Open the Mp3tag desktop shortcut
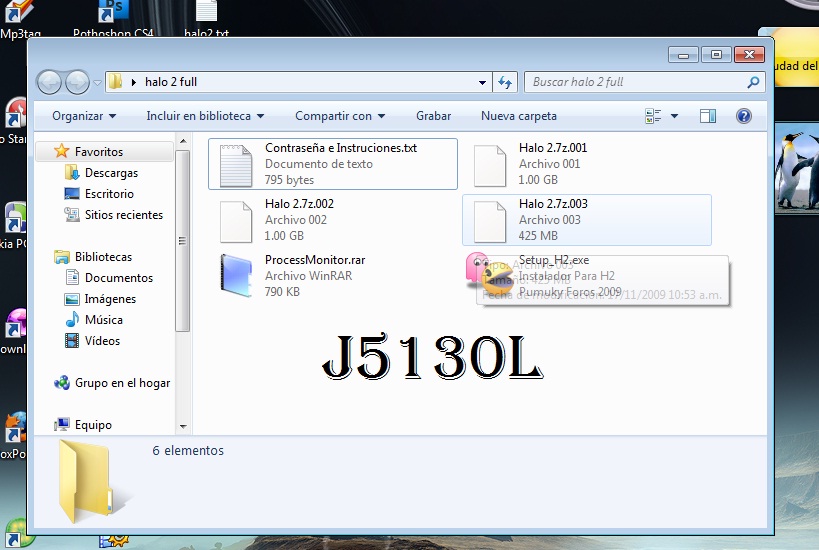 [x=20, y=18]
